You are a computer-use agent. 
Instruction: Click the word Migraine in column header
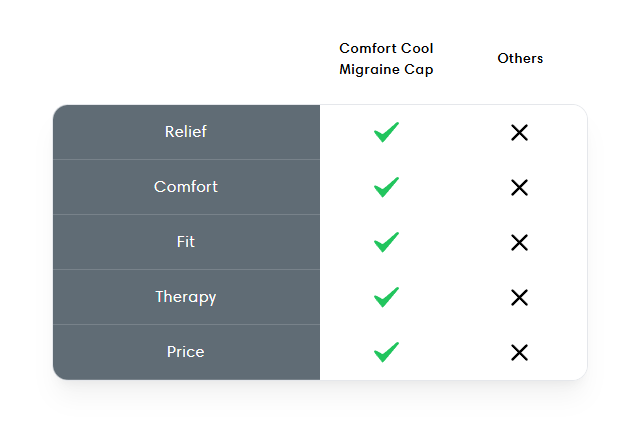[x=367, y=69]
